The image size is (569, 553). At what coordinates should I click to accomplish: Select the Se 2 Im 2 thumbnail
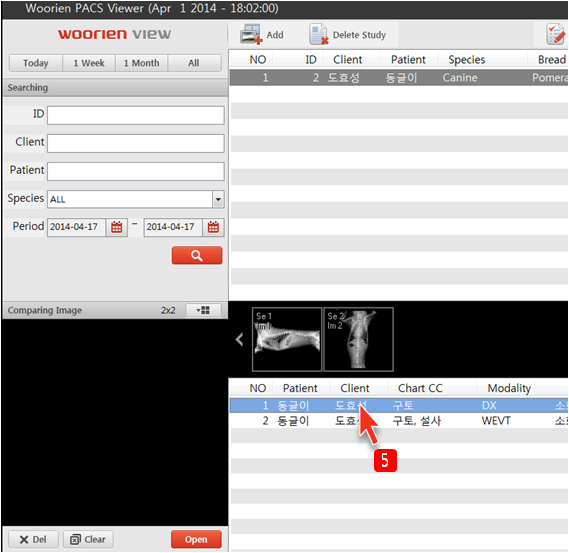[x=359, y=339]
